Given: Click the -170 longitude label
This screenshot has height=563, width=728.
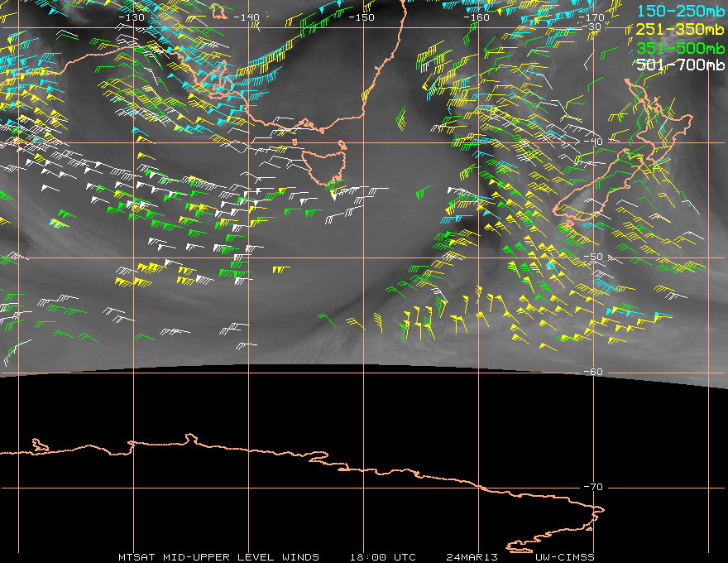Looking at the screenshot, I should pyautogui.click(x=591, y=17).
